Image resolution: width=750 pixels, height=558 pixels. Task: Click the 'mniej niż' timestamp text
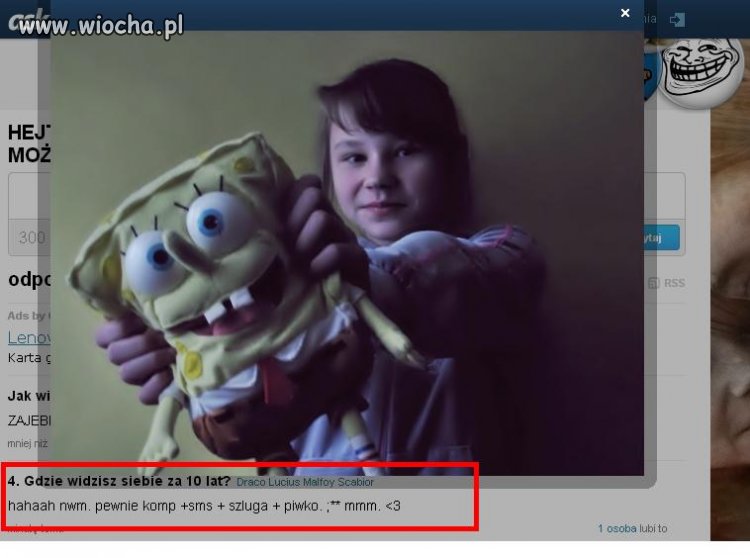point(27,444)
